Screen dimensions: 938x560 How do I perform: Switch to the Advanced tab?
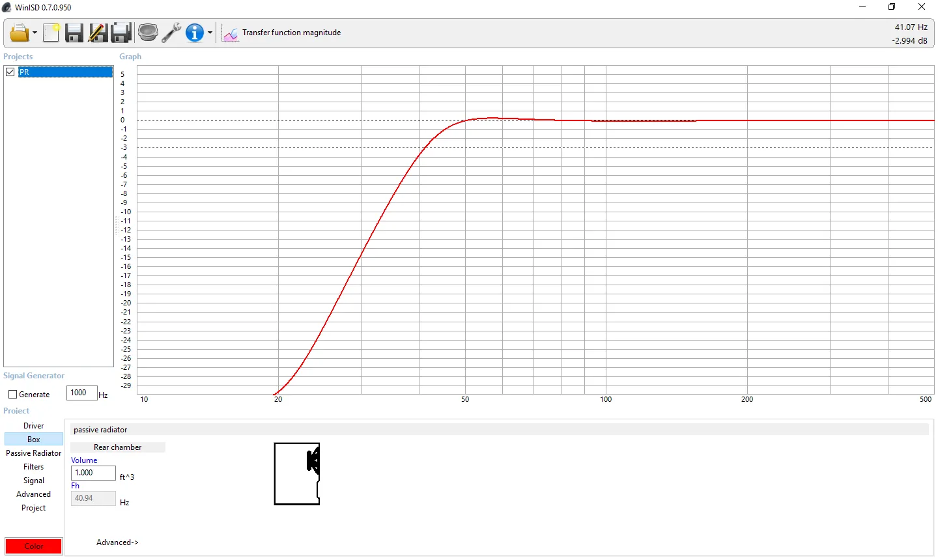(x=34, y=494)
